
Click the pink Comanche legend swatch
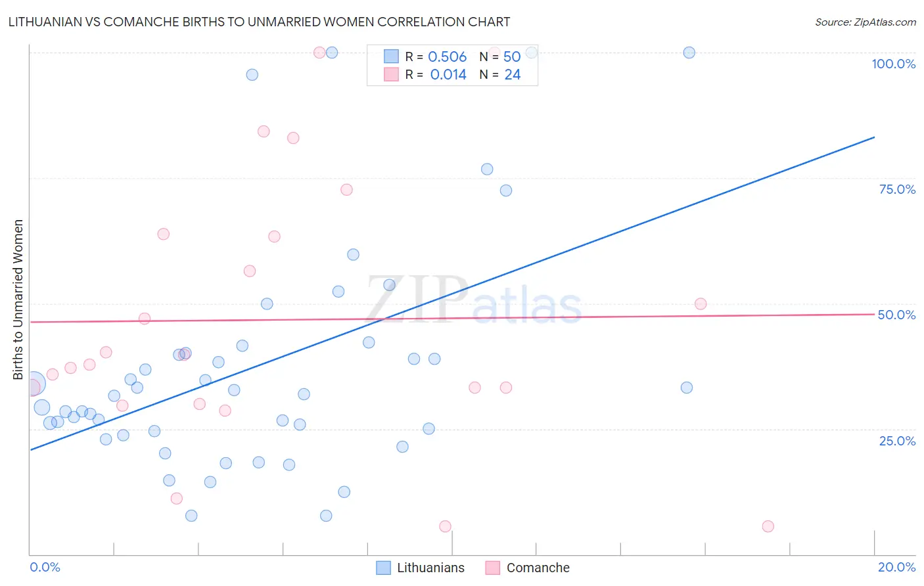point(493,568)
